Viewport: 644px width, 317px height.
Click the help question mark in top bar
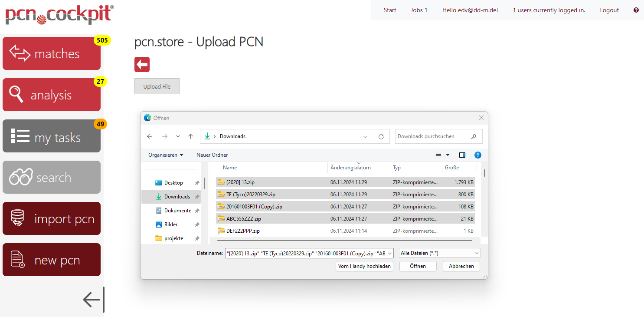(x=636, y=10)
